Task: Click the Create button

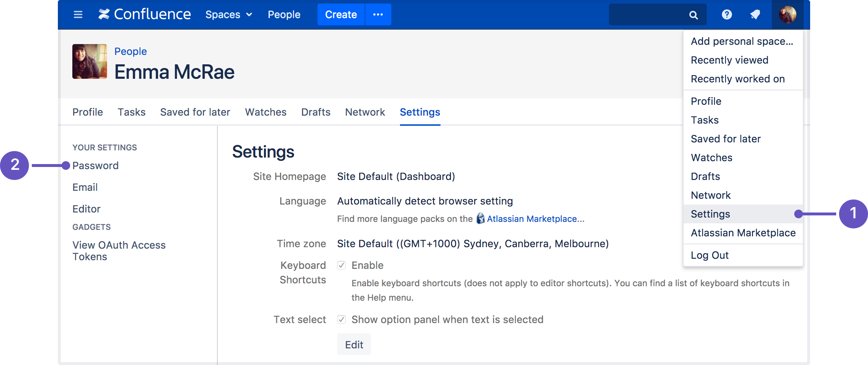Action: click(340, 14)
